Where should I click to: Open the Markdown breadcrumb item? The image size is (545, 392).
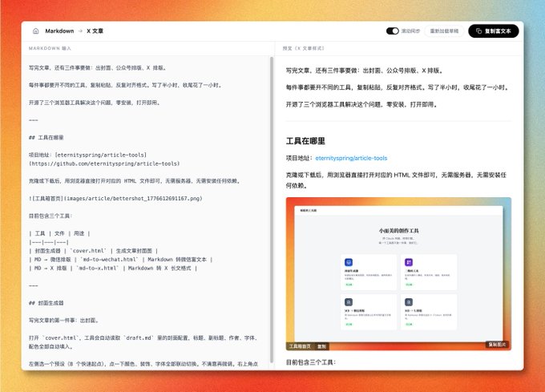point(59,31)
